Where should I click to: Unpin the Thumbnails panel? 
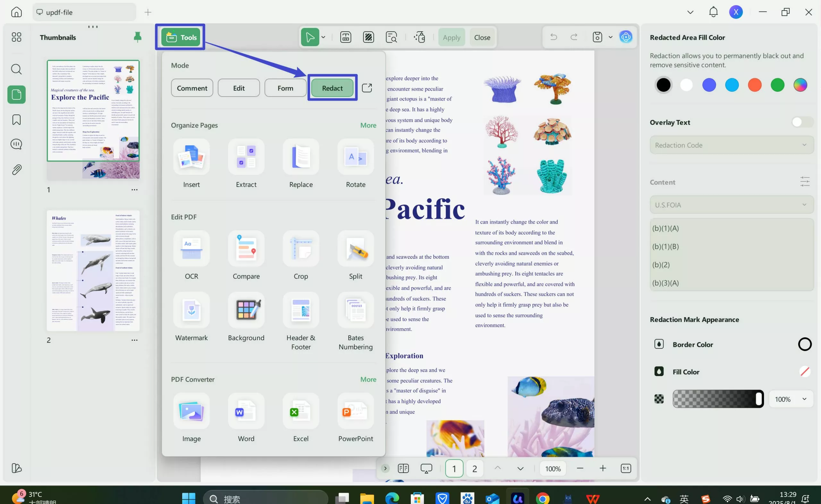click(137, 37)
